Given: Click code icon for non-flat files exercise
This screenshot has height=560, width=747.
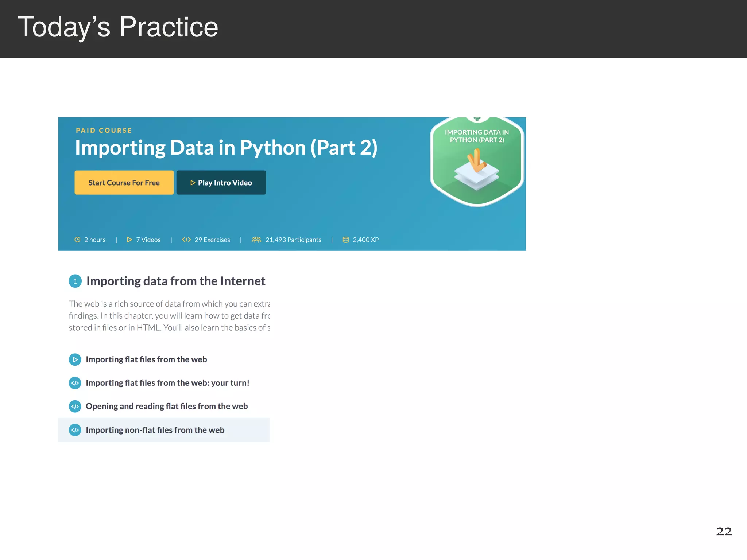Looking at the screenshot, I should tap(75, 430).
